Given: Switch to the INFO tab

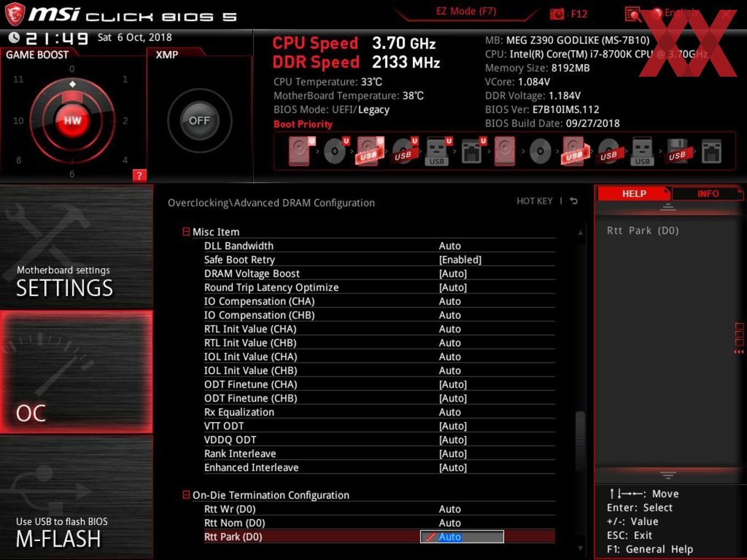Looking at the screenshot, I should click(707, 193).
